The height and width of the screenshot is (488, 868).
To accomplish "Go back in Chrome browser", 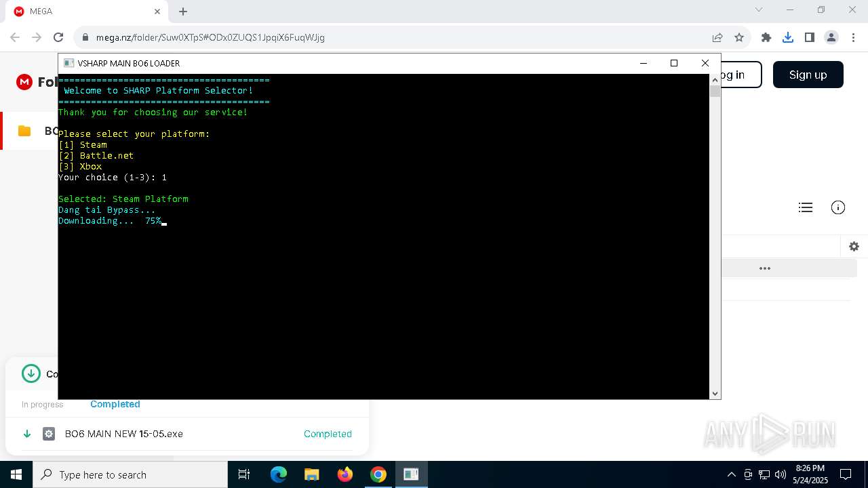I will [15, 37].
